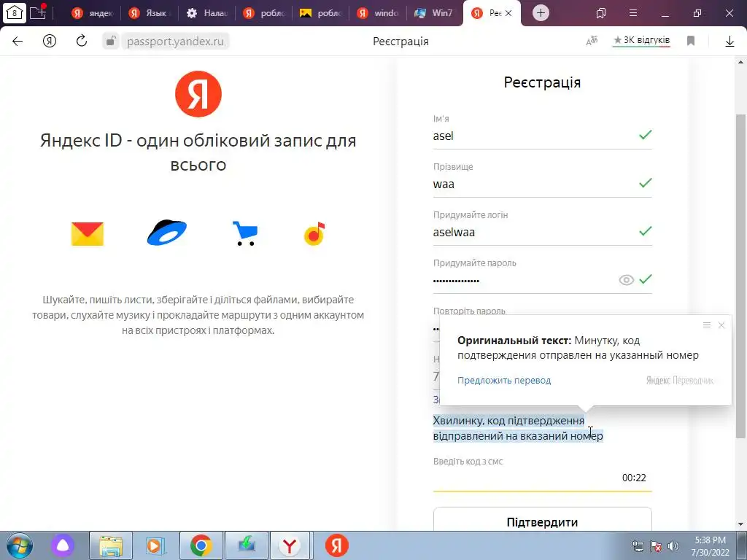
Task: Switch to the 'Язык' tab
Action: coord(149,13)
